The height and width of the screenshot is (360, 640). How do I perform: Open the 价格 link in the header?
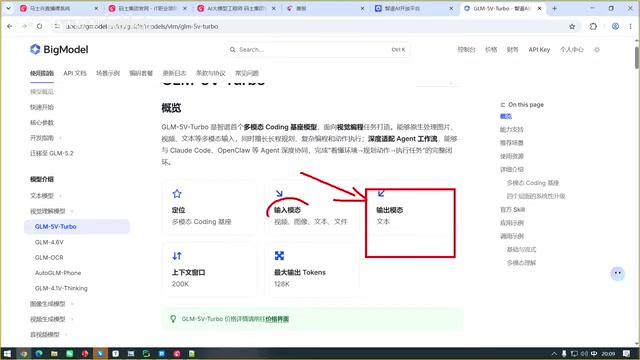pos(491,49)
